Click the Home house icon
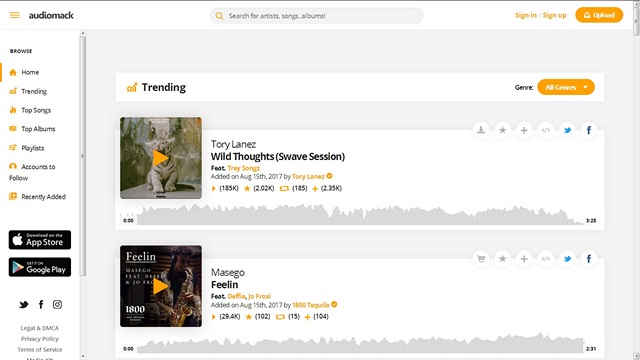Viewport: 640px width, 360px height. coord(13,72)
